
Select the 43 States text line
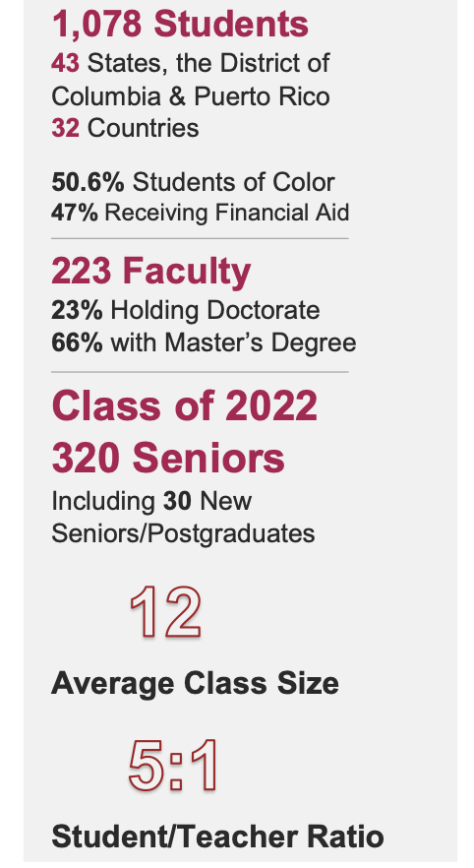coord(190,63)
